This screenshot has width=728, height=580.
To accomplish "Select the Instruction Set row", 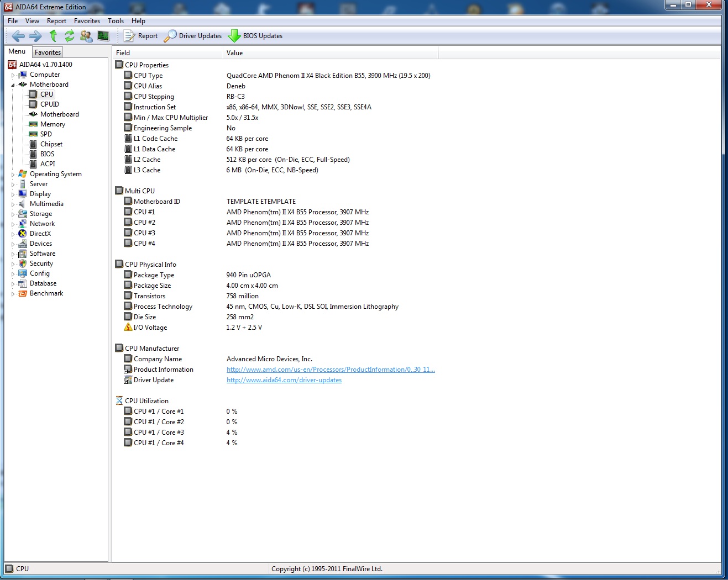I will [x=247, y=107].
